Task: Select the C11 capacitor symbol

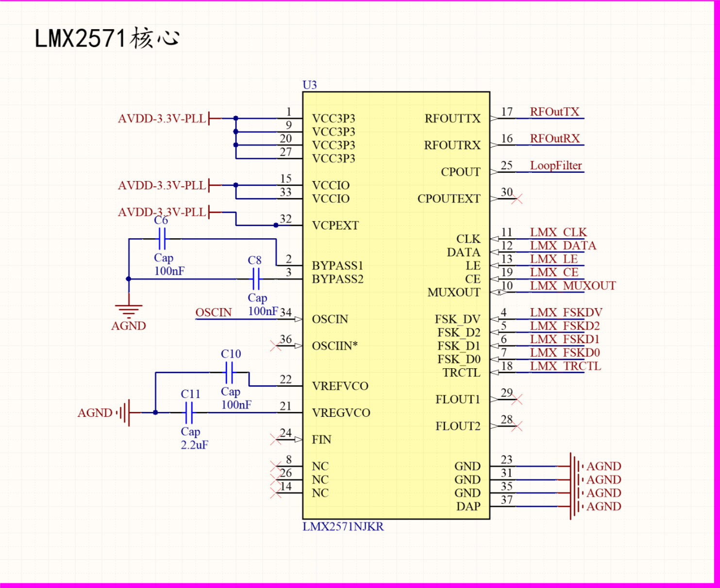Action: click(x=189, y=413)
